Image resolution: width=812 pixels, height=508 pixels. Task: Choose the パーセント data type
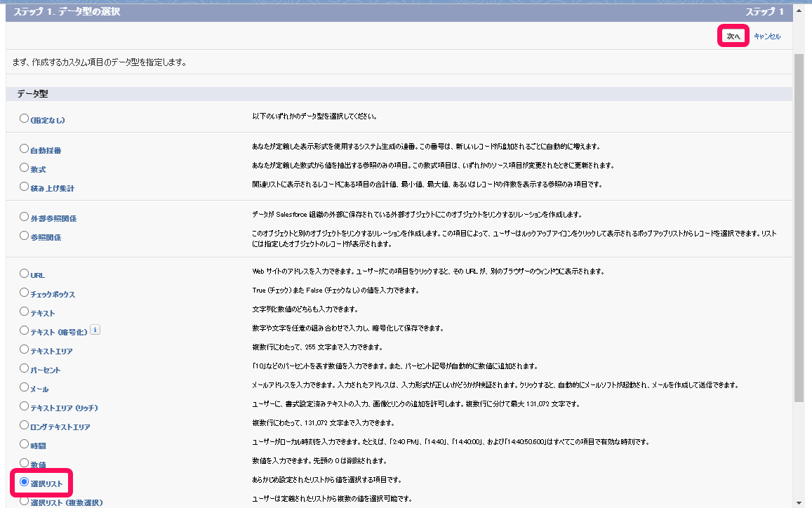[25, 368]
